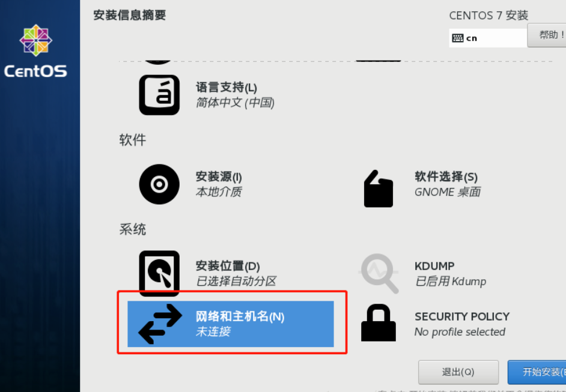Click the SECURITY POLICY padlock icon

(x=379, y=323)
